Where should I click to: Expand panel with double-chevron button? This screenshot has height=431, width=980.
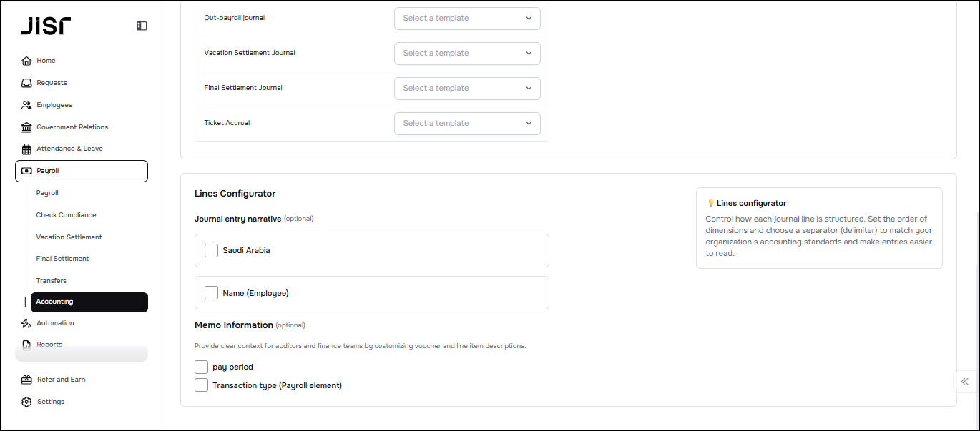coord(965,382)
